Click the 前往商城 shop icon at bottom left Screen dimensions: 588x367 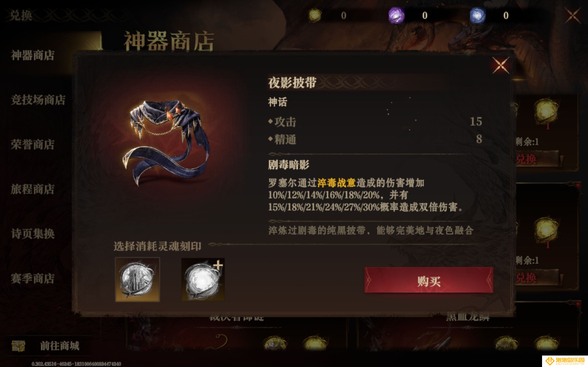(18, 346)
